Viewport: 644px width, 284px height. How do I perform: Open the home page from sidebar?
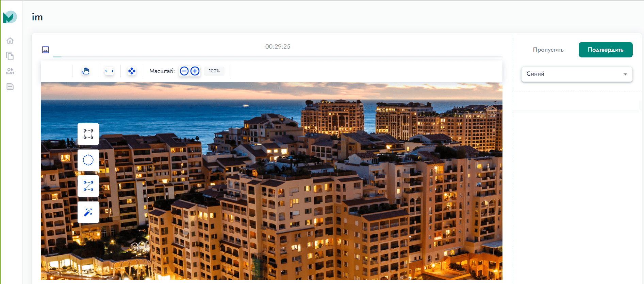coord(10,40)
